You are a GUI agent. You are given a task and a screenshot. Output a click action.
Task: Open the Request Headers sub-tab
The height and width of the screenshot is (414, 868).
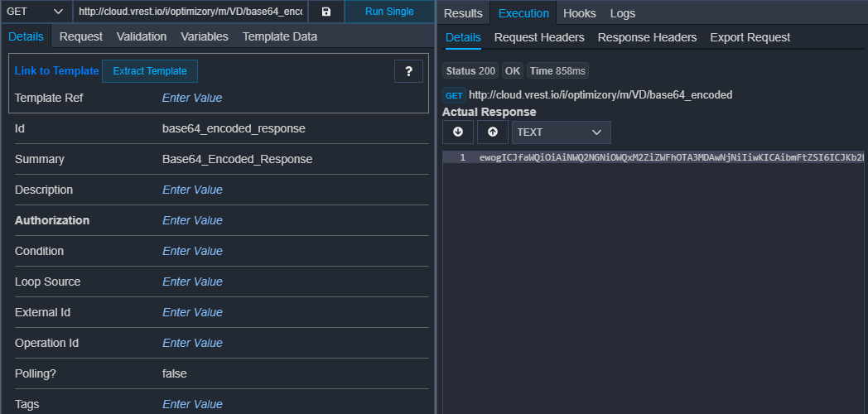click(x=539, y=37)
